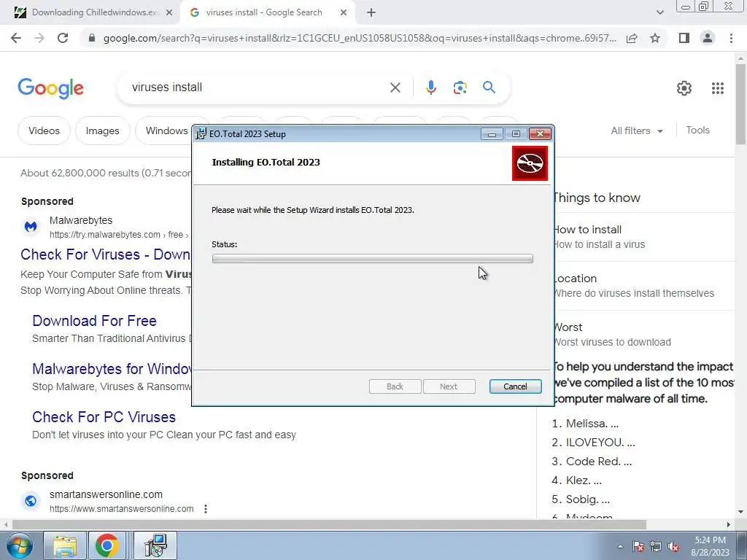Open Google quick settings gear
The height and width of the screenshot is (560, 747).
[684, 88]
